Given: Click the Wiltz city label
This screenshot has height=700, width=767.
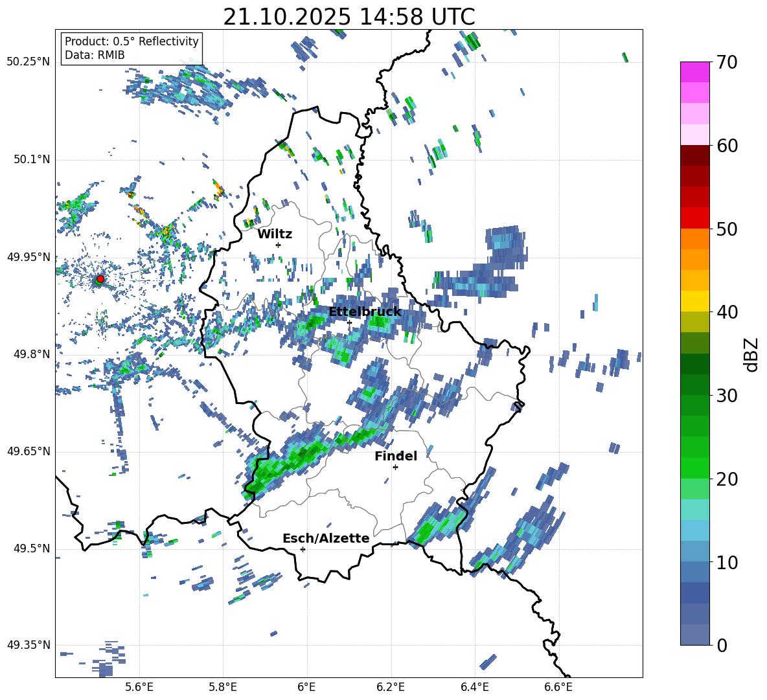Looking at the screenshot, I should (x=275, y=234).
